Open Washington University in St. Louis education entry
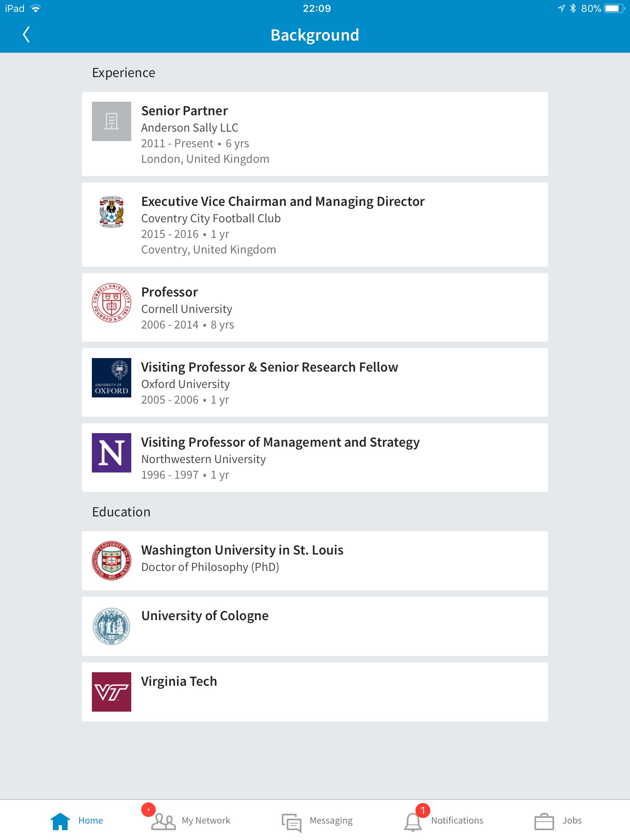The image size is (630, 840). point(315,561)
